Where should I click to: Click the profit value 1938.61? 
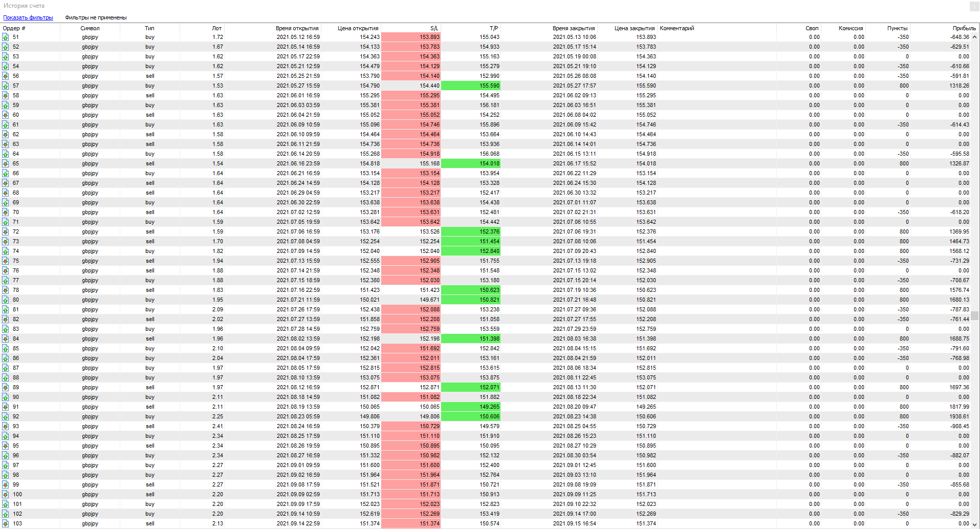[x=959, y=416]
